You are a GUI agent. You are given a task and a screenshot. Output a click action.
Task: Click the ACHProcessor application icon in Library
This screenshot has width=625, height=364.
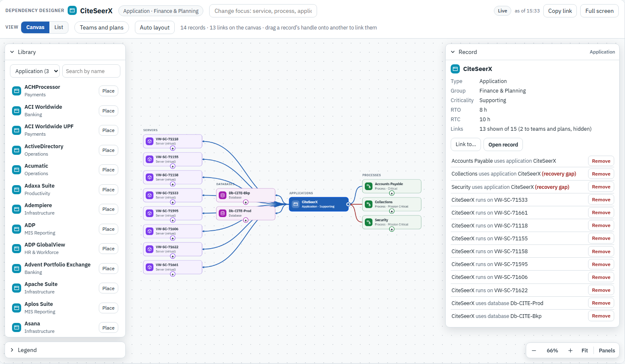click(17, 91)
